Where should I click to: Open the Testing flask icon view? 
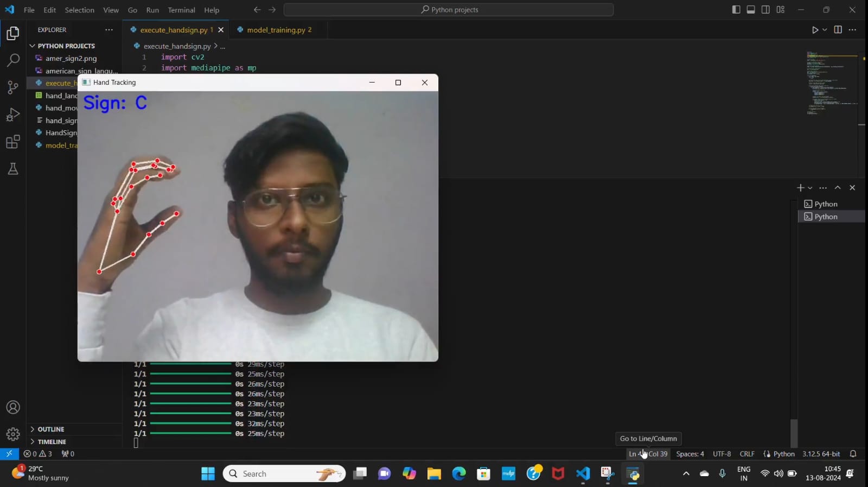tap(13, 169)
